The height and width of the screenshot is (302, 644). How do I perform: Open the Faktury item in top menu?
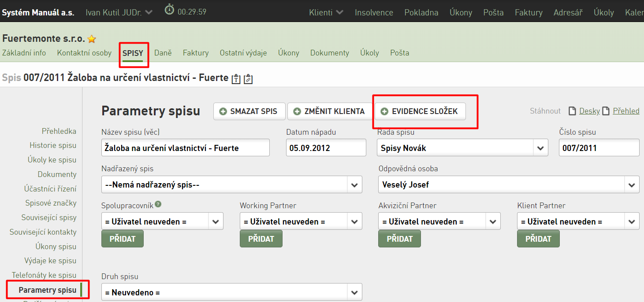(x=529, y=12)
